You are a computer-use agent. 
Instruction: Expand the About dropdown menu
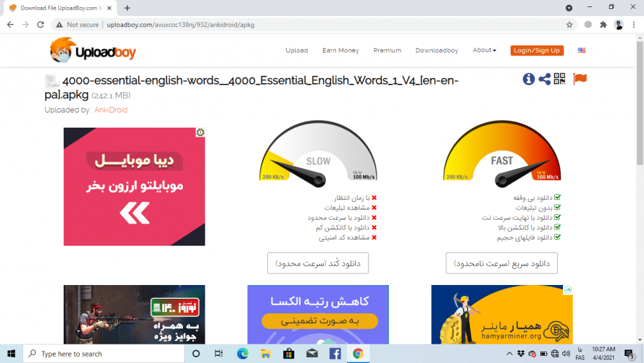point(484,50)
